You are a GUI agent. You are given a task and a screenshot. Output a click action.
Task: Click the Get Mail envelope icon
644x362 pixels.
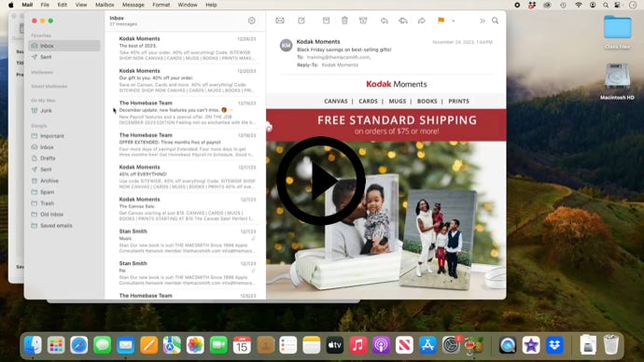point(280,21)
